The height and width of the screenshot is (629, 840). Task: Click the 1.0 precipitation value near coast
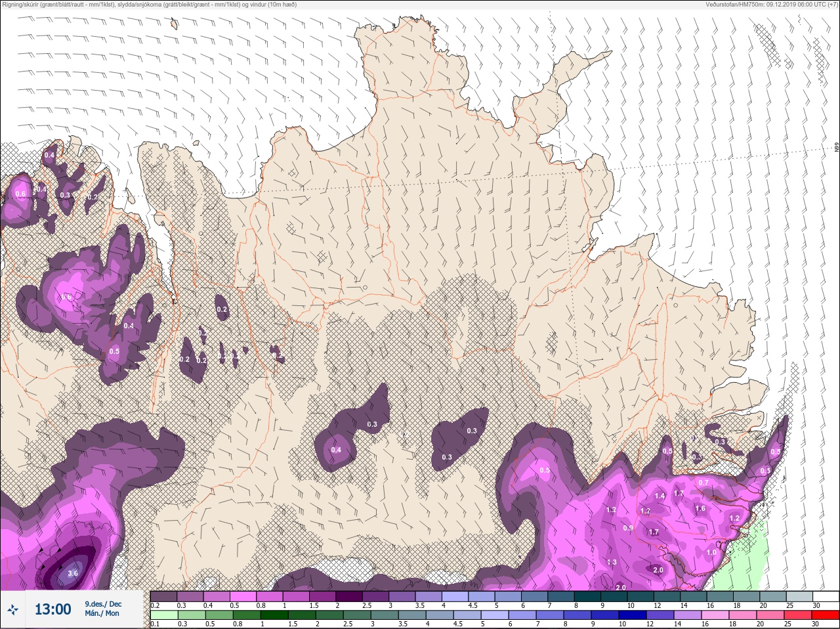pos(711,552)
